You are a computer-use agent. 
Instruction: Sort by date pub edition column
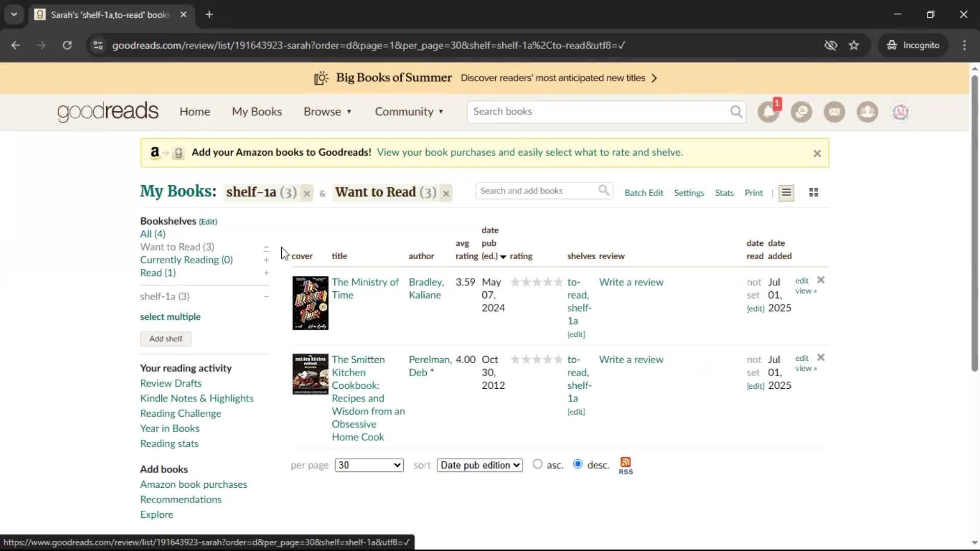pos(491,243)
